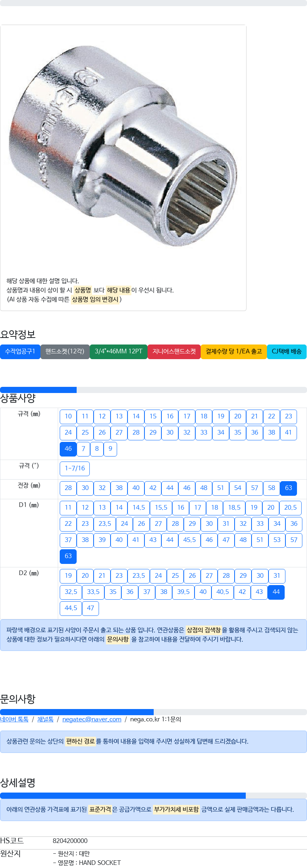Click the CJ택배 배송 tag

click(x=287, y=351)
